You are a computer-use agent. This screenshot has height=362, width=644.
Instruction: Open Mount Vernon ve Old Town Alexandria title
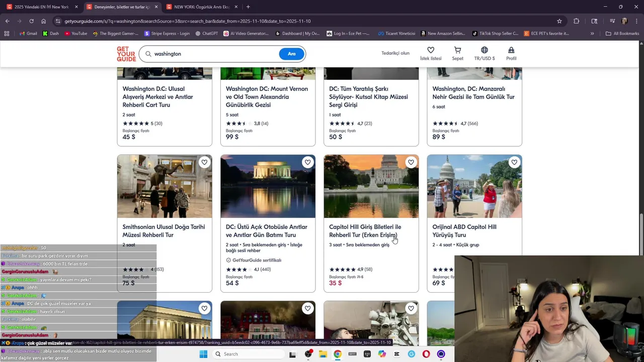click(267, 97)
